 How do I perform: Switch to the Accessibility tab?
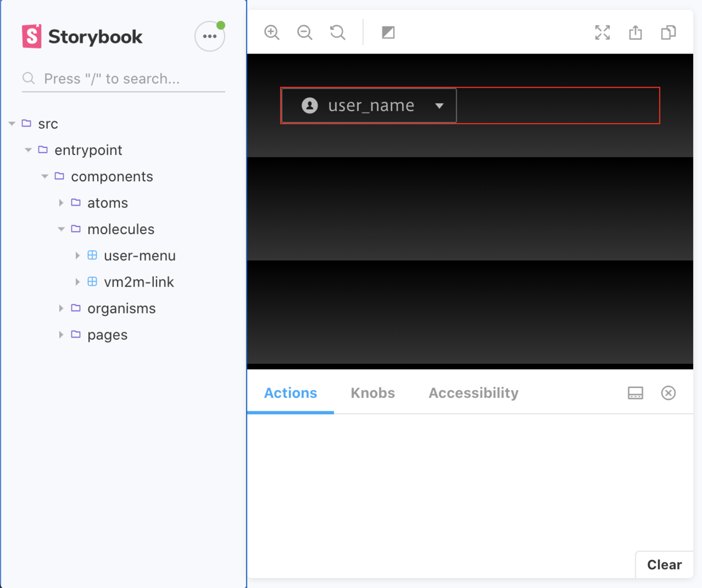[473, 393]
